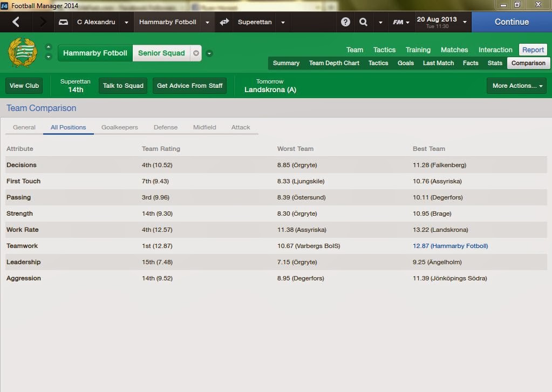The image size is (552, 392).
Task: Click 13.22 (Landskrona) in Work Rate row
Action: click(x=440, y=230)
